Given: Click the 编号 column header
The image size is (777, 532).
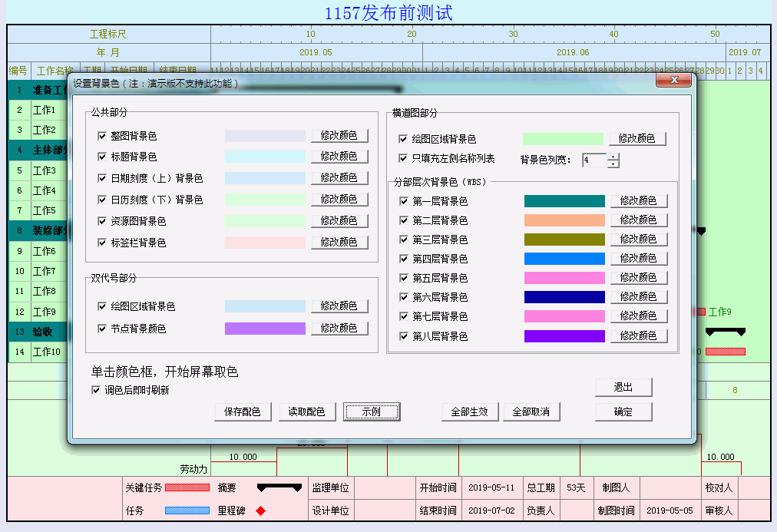Looking at the screenshot, I should tap(18, 71).
